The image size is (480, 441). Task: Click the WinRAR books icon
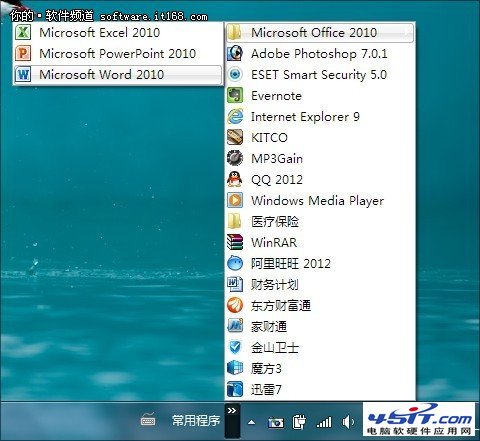click(235, 242)
